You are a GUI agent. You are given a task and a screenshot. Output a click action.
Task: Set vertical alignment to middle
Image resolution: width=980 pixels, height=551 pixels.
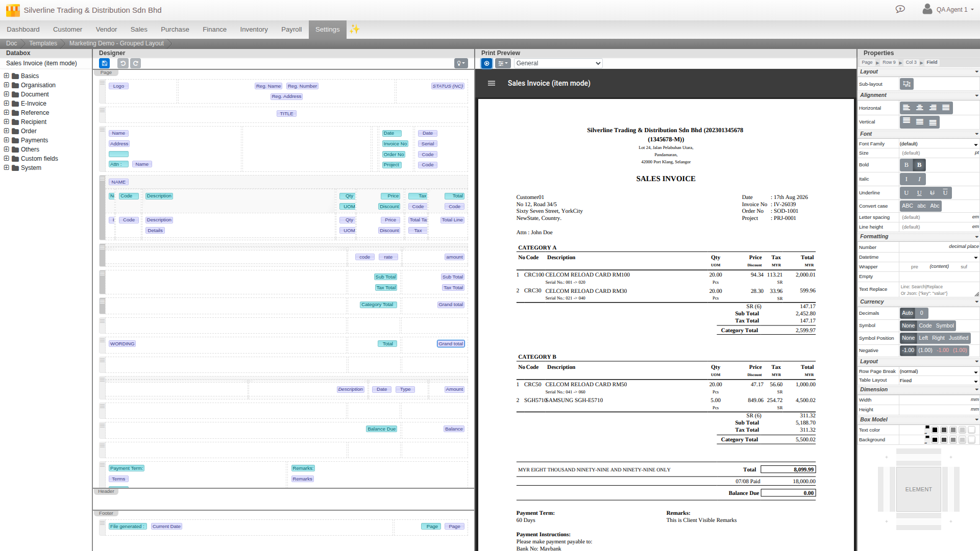[x=920, y=122]
